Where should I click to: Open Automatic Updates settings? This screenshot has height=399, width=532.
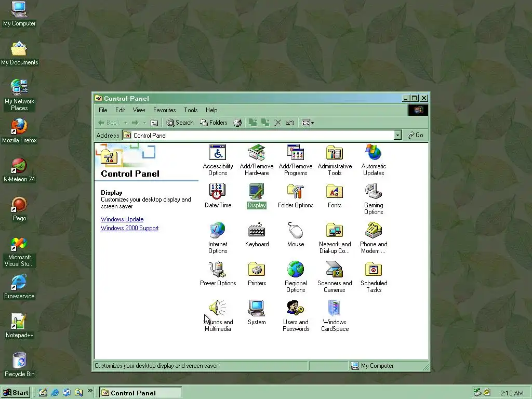[x=374, y=160]
